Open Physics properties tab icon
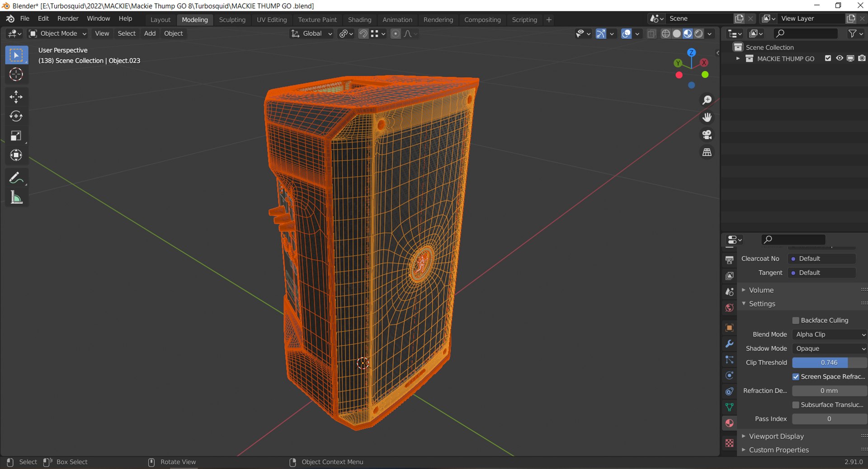 click(x=729, y=375)
